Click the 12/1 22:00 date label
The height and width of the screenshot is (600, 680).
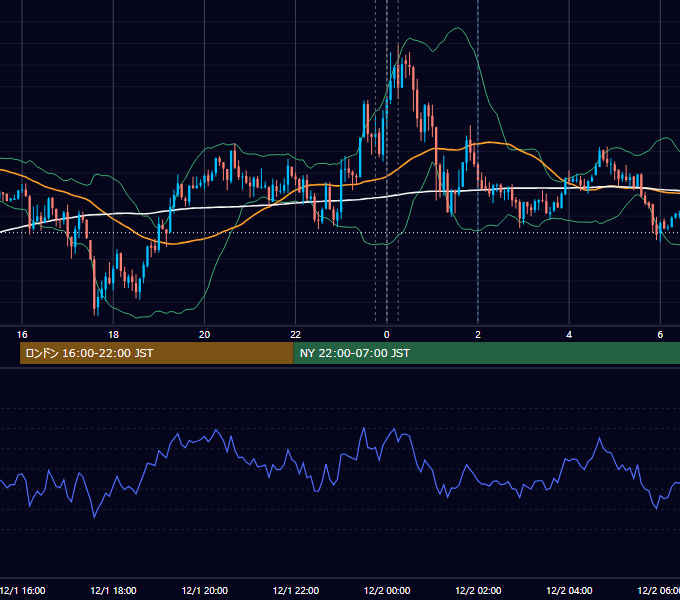(296, 591)
